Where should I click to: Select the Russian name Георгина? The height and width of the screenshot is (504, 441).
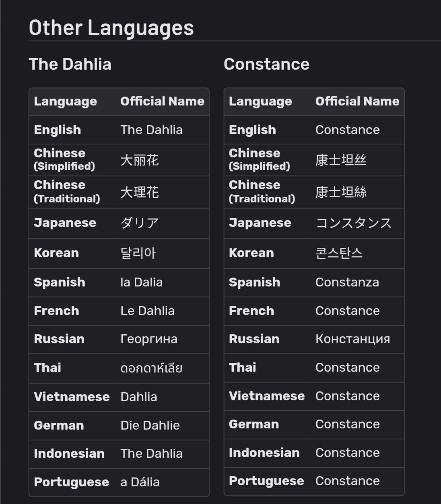tap(149, 339)
